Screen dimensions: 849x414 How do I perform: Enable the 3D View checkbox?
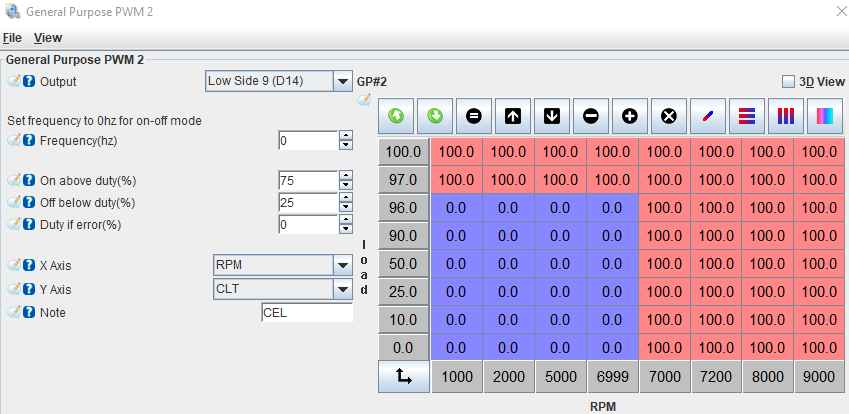[788, 81]
